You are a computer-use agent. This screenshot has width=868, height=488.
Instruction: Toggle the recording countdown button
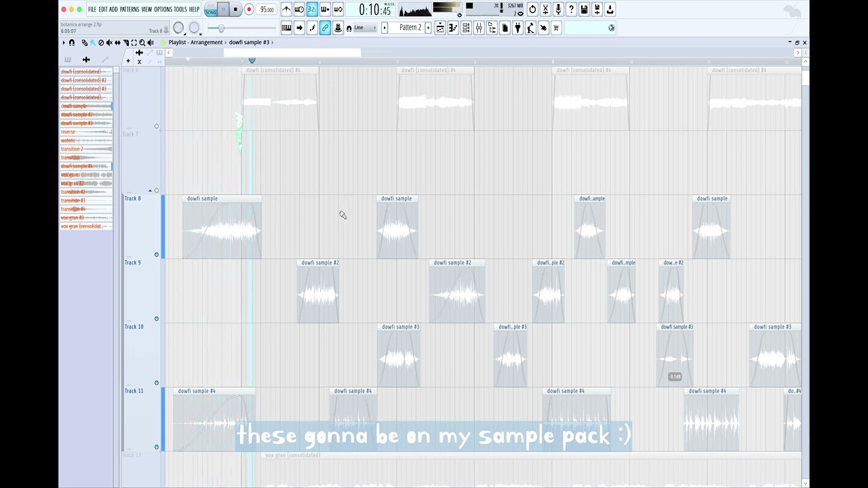tap(312, 9)
